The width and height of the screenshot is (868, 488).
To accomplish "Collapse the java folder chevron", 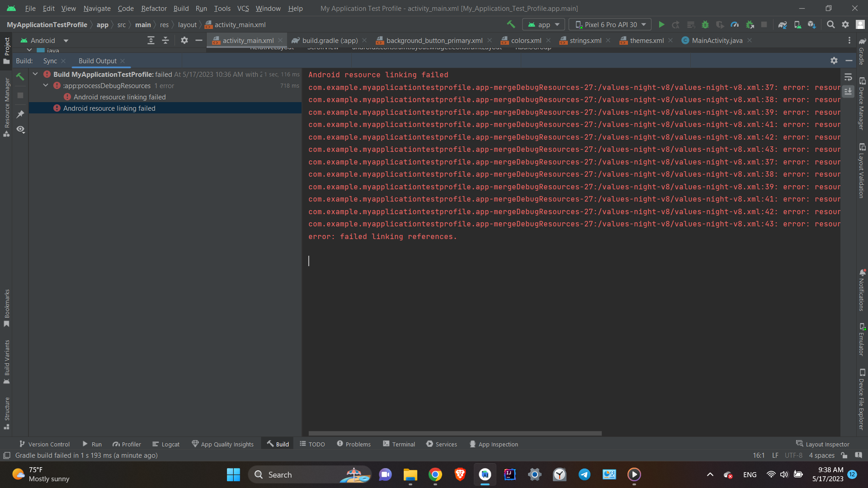I will point(29,50).
